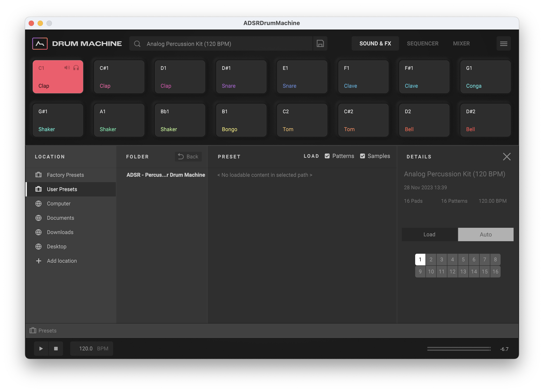The image size is (544, 392).
Task: Close the preset browser with X icon
Action: click(507, 157)
